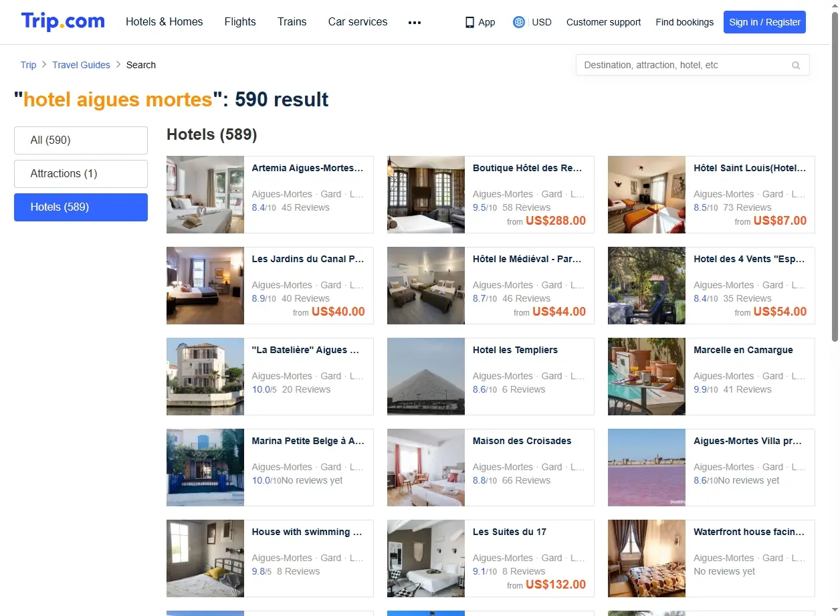Open Boutique Hôtel des Re... thumbnail
The width and height of the screenshot is (840, 616).
(x=426, y=195)
